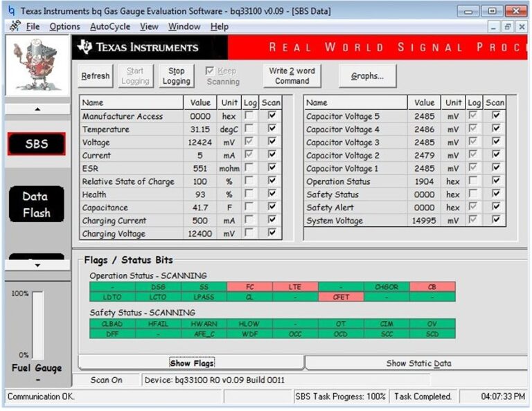This screenshot has height=411, width=532.
Task: Open the File menu
Action: point(33,26)
